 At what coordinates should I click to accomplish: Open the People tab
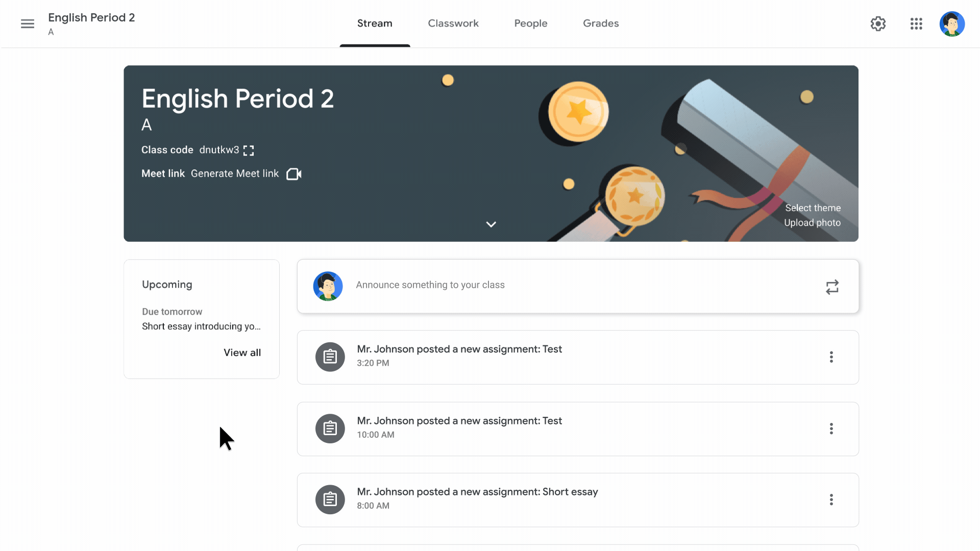point(530,23)
